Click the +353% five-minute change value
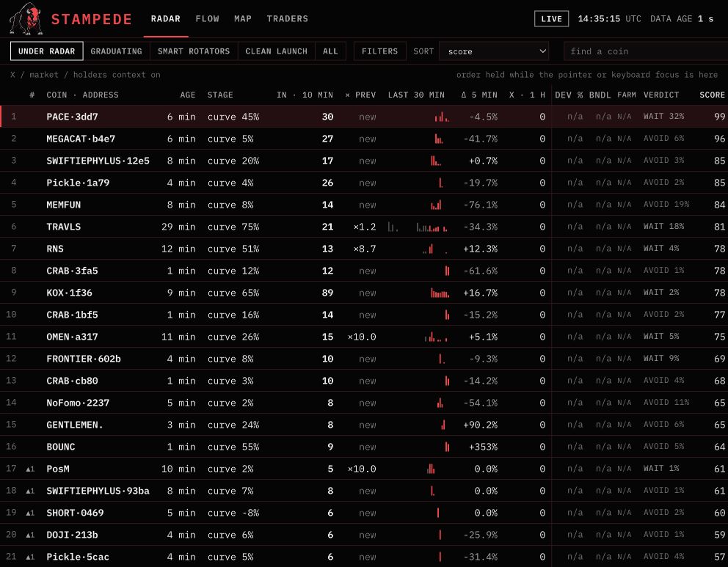The width and height of the screenshot is (728, 567). (483, 447)
